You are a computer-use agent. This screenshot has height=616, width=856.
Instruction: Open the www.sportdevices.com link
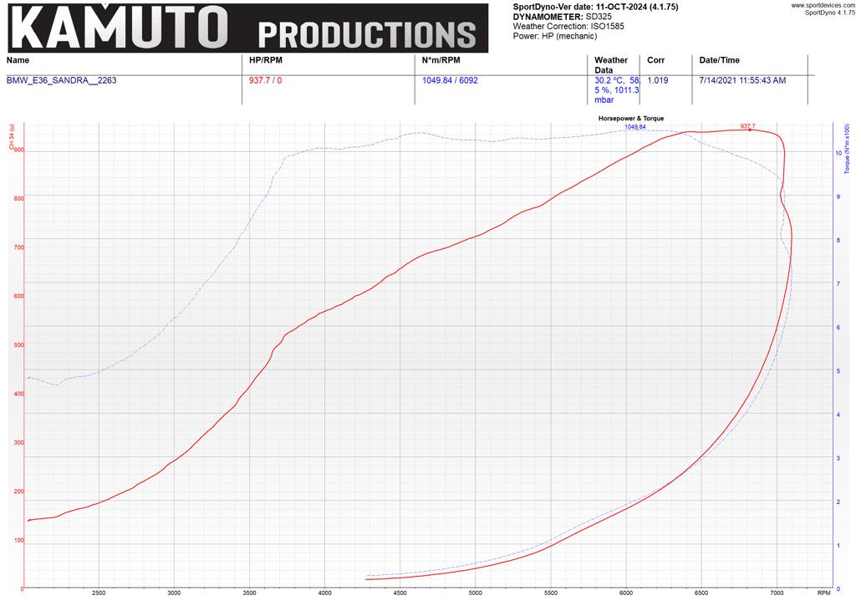point(823,5)
